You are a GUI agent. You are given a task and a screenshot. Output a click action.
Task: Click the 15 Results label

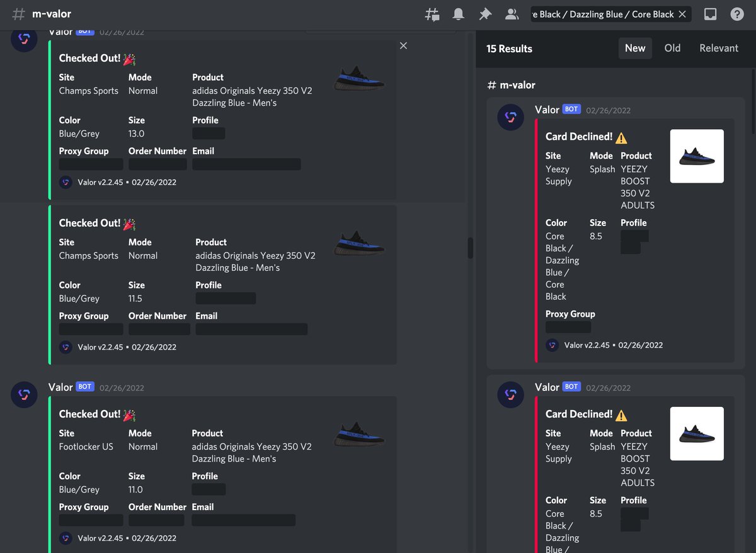[509, 48]
